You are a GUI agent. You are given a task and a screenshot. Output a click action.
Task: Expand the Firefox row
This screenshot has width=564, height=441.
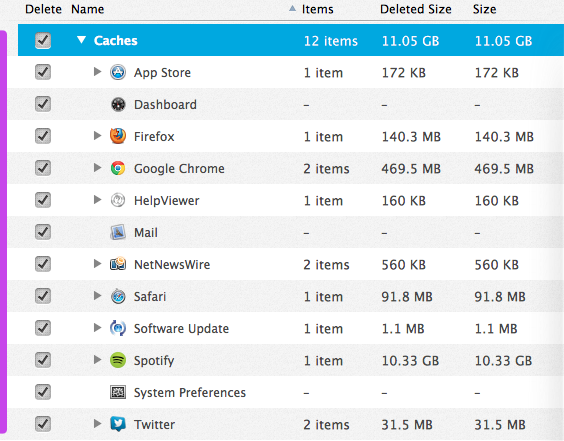[x=97, y=135]
